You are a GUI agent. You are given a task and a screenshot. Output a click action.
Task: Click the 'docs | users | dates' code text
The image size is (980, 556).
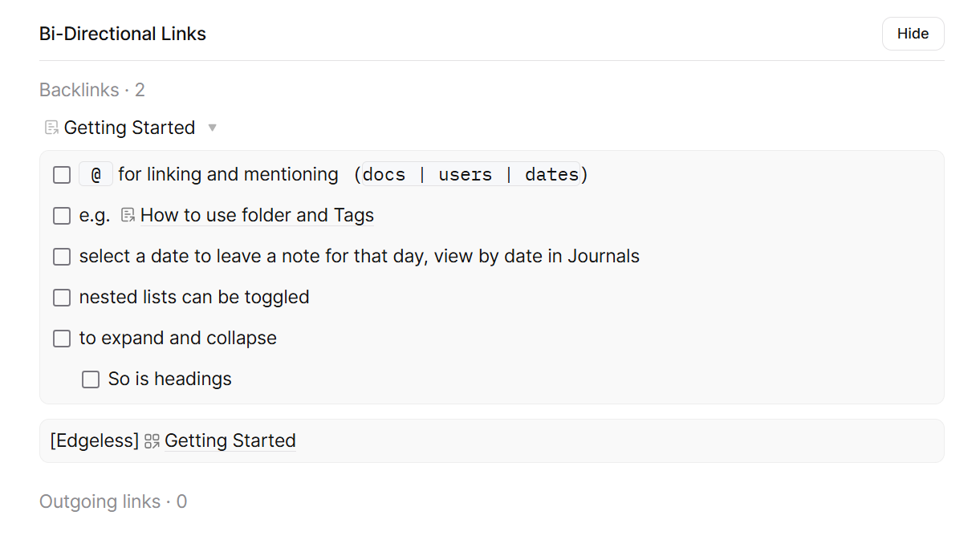(x=470, y=175)
